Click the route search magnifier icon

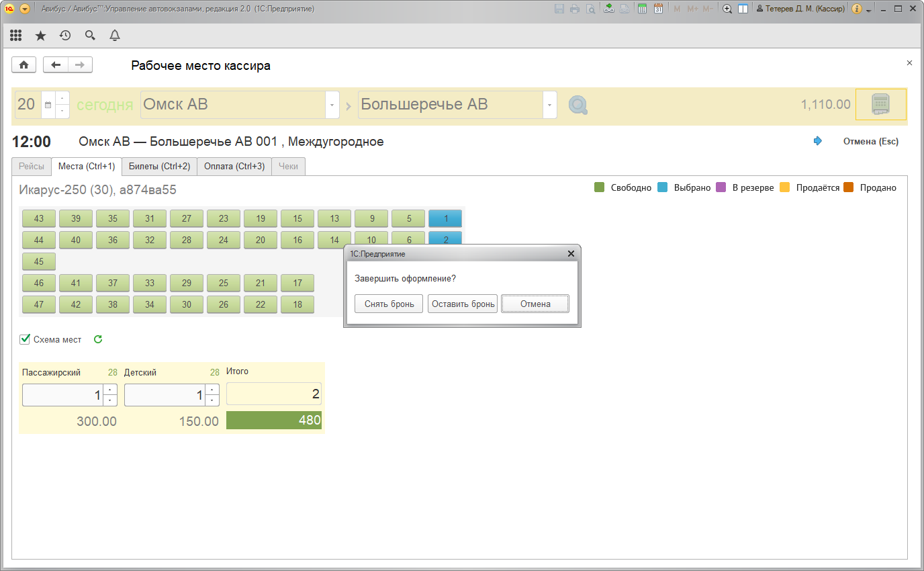[577, 105]
